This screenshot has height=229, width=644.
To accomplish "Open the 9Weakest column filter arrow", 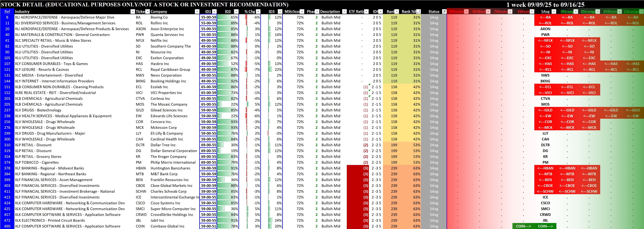I will [x=466, y=11].
